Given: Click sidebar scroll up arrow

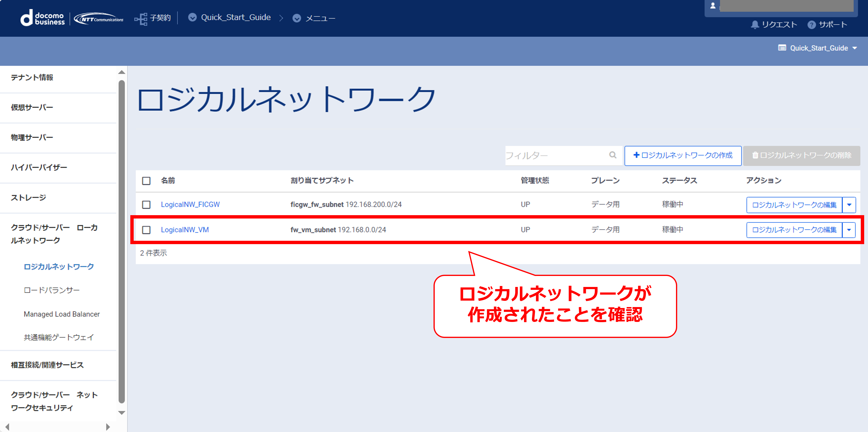Looking at the screenshot, I should tap(122, 72).
